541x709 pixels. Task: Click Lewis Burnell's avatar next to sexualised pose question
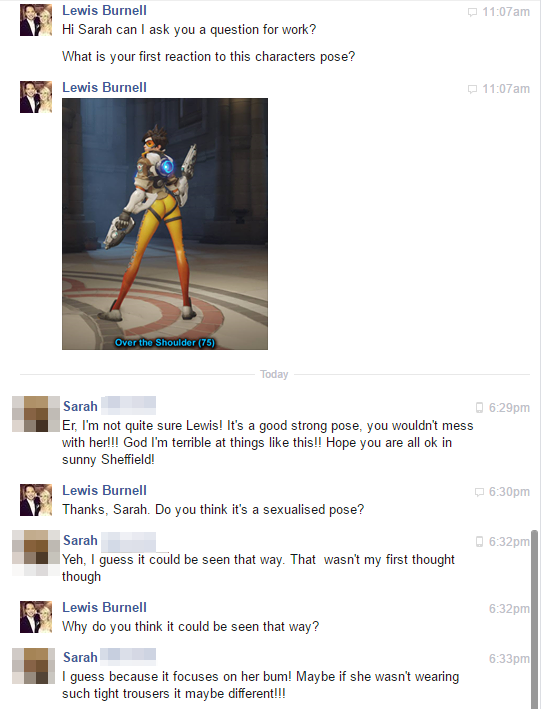36,500
